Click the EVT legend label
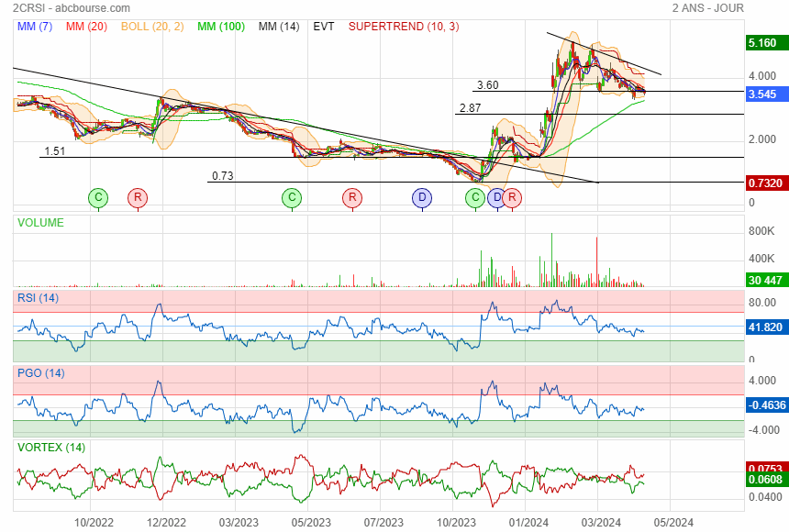Screen dimensions: 789x532 coord(324,27)
